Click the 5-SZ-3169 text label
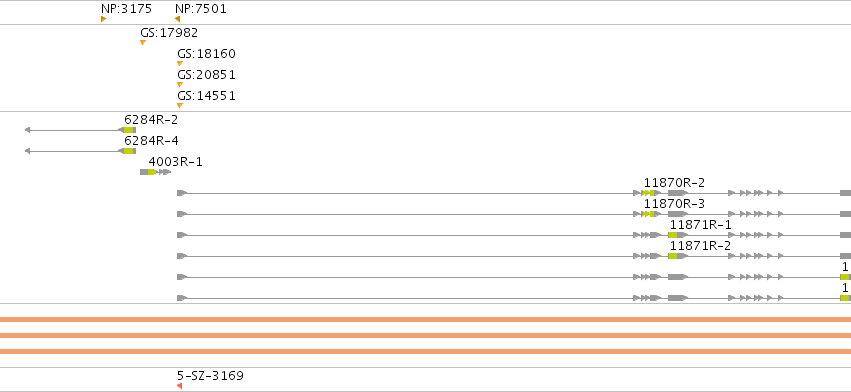The image size is (851, 392). click(210, 376)
